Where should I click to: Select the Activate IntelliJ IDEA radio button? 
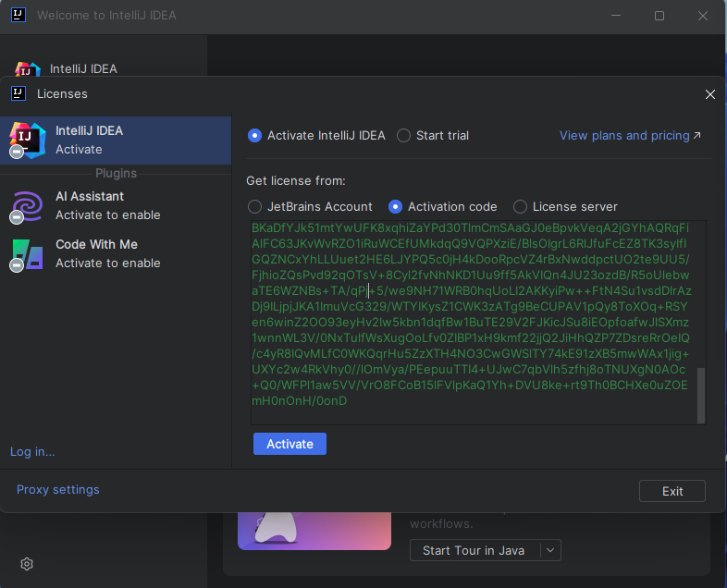255,136
